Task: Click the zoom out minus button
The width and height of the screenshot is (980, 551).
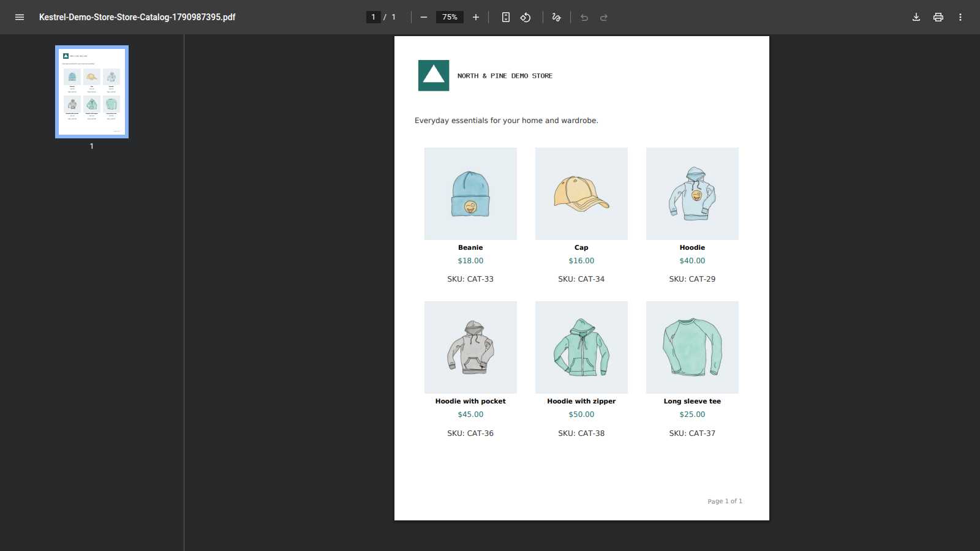Action: 423,17
